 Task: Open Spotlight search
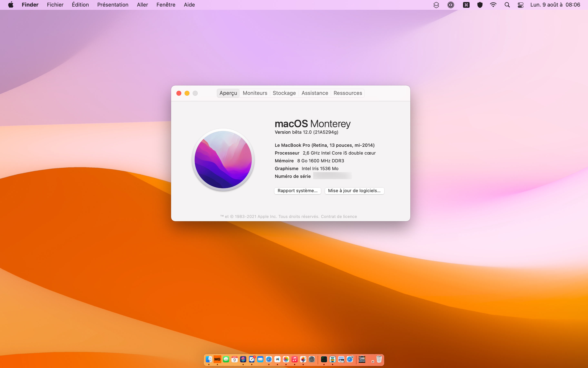pyautogui.click(x=507, y=5)
